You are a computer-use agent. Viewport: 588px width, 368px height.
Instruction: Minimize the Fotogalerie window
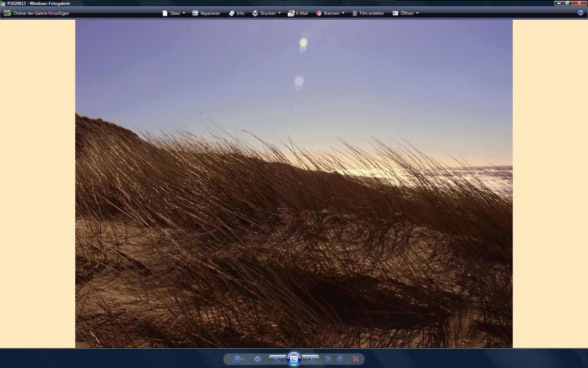[559, 3]
